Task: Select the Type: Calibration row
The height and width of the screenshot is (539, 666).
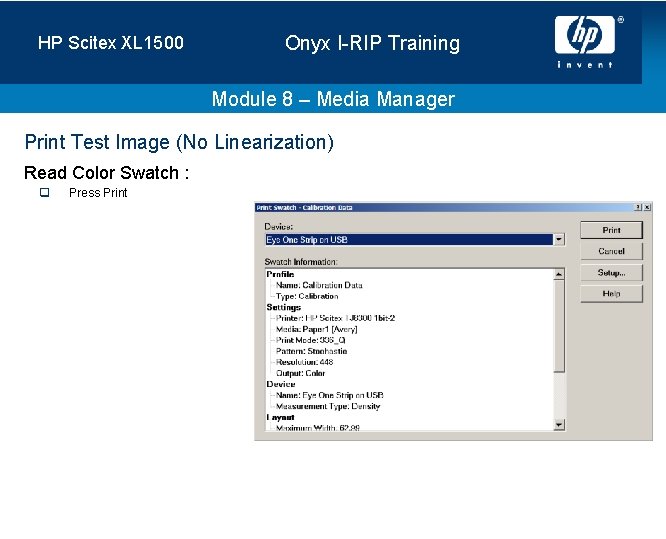Action: (307, 296)
